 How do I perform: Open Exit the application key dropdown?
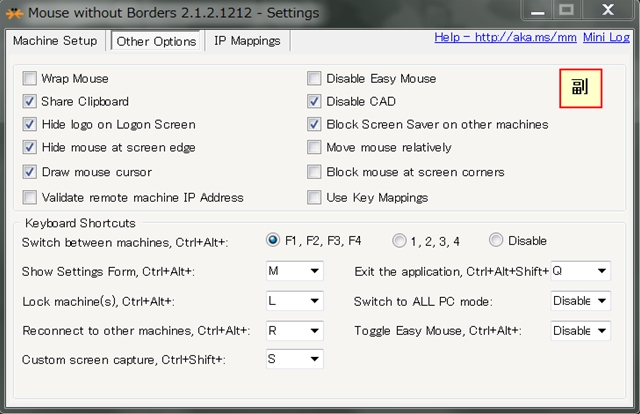pos(580,271)
